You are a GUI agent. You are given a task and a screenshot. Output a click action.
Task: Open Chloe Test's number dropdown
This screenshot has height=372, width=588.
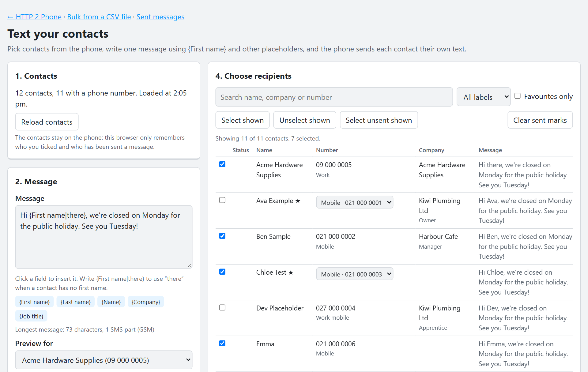355,274
